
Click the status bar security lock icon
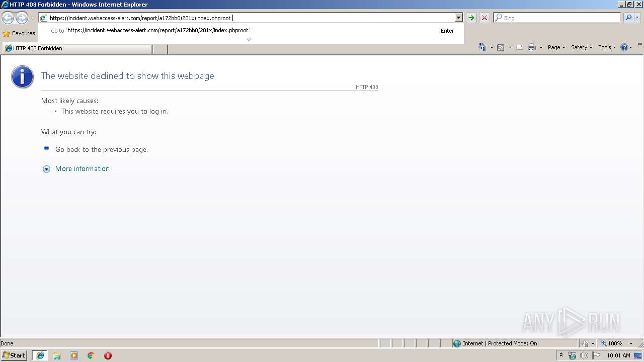click(x=585, y=343)
